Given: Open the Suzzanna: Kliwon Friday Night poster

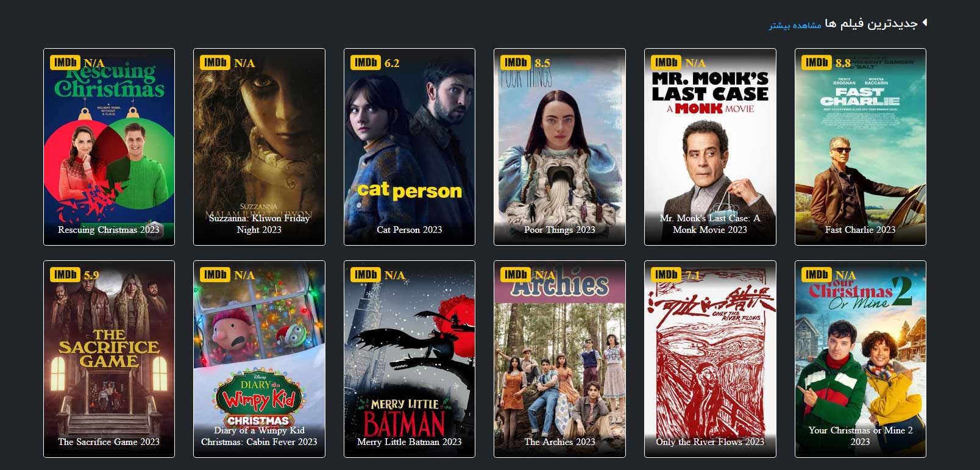Looking at the screenshot, I should 259,147.
